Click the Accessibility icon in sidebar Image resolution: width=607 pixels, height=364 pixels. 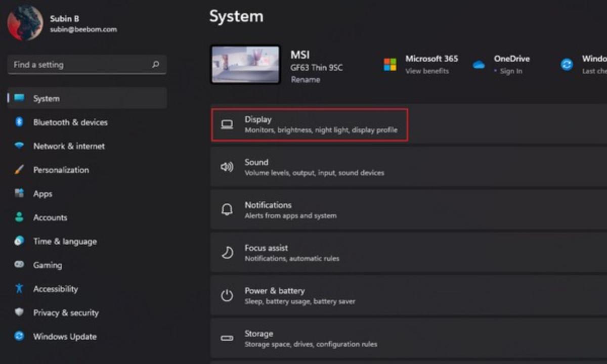pos(20,289)
